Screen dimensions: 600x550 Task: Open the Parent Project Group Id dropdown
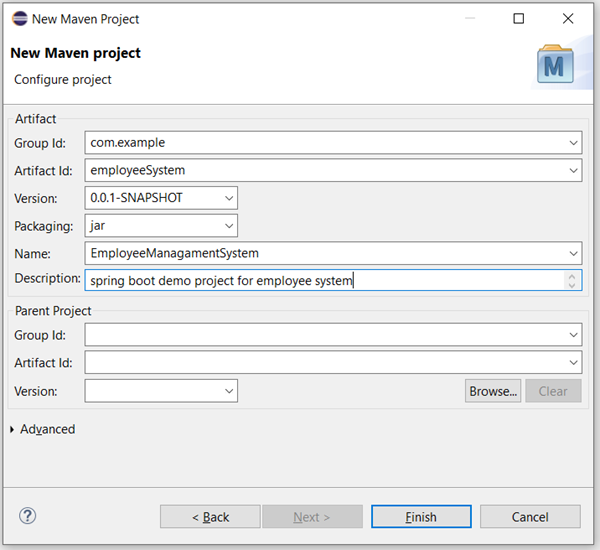pyautogui.click(x=573, y=335)
